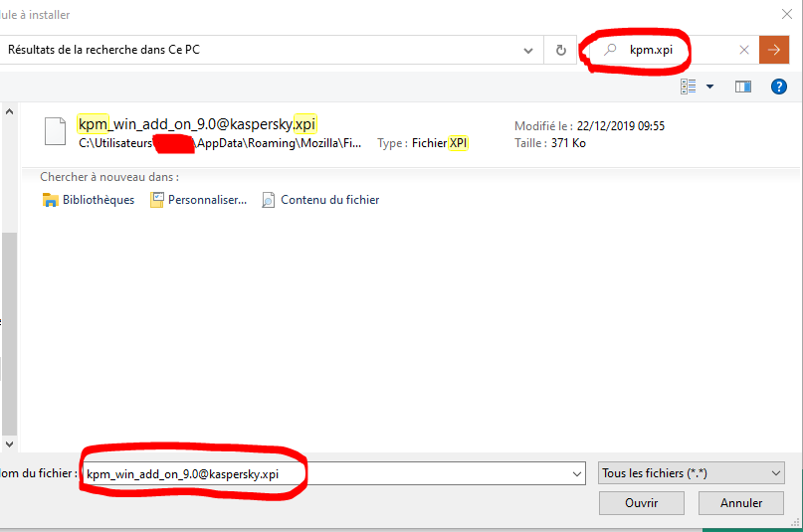Open the Tous les fichiers filter dropdown
The image size is (803, 532).
pyautogui.click(x=691, y=473)
